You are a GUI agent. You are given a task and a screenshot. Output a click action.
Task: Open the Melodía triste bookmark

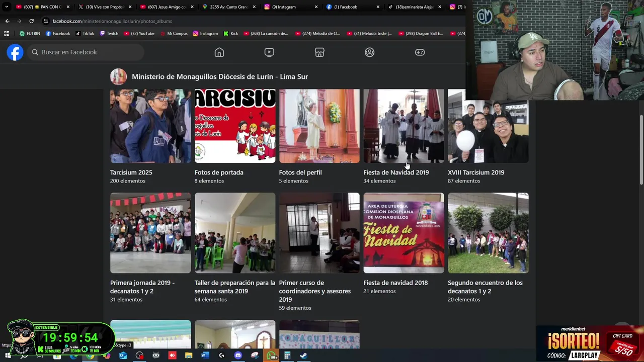click(369, 34)
